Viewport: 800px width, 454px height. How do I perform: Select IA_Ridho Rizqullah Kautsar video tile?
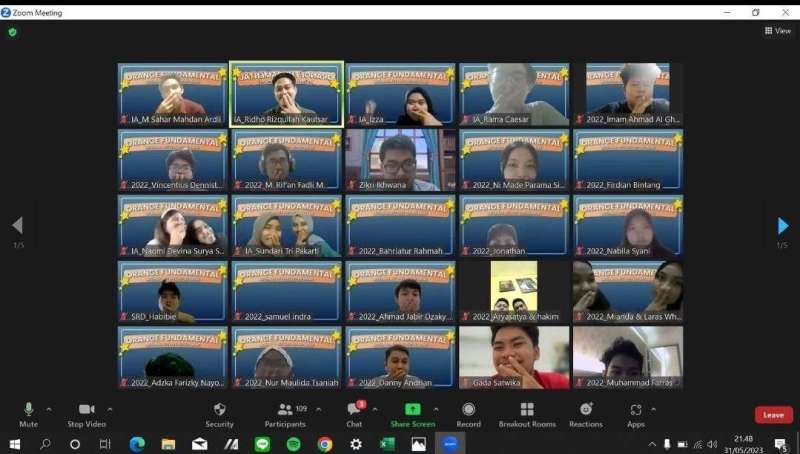tap(286, 94)
